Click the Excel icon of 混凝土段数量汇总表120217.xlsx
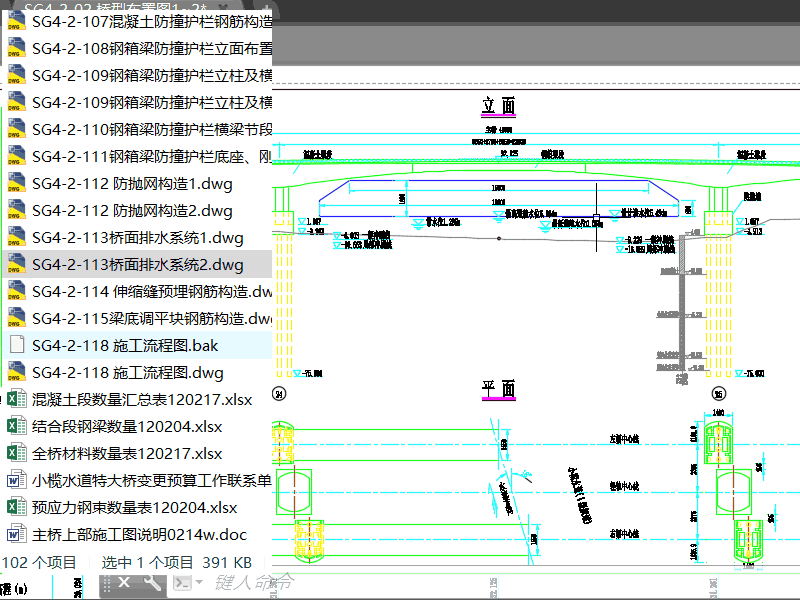Image resolution: width=800 pixels, height=600 pixels. (16, 399)
